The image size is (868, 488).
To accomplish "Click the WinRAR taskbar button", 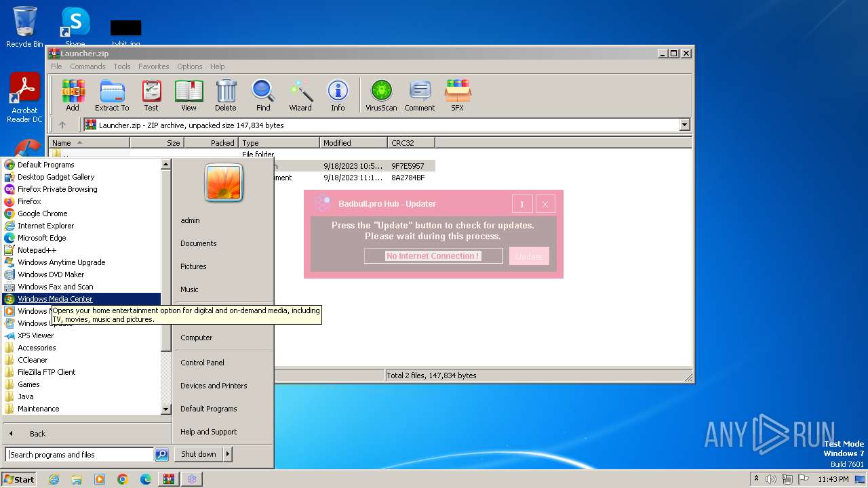I will [169, 479].
